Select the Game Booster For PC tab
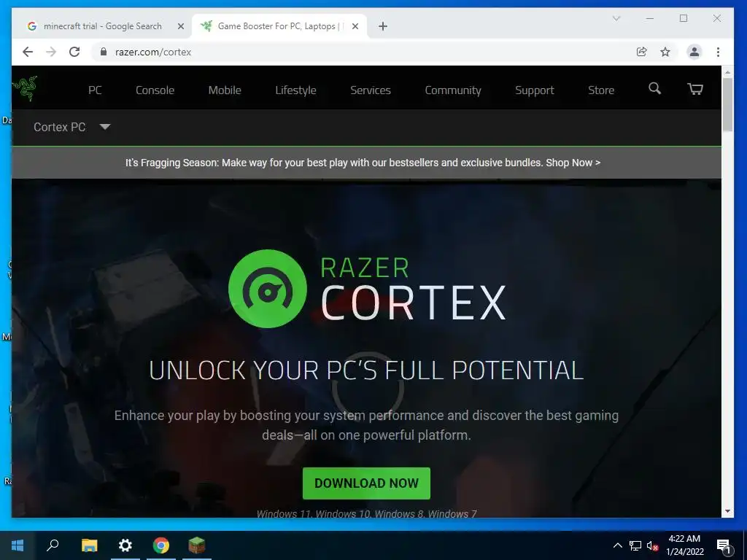This screenshot has height=560, width=747. coord(279,26)
